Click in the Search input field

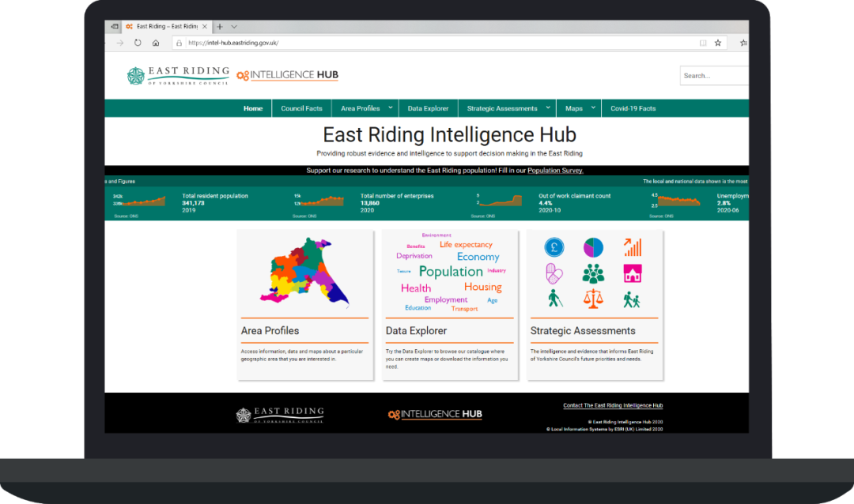coord(714,76)
